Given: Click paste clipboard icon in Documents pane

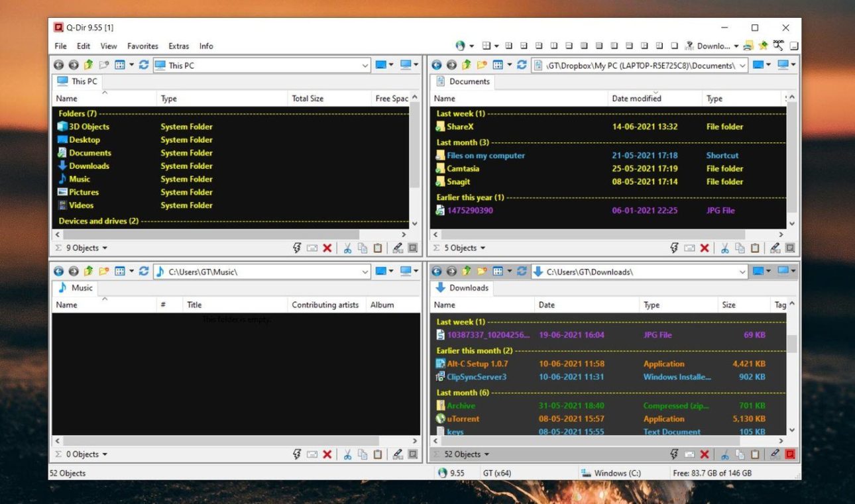Looking at the screenshot, I should coord(755,248).
